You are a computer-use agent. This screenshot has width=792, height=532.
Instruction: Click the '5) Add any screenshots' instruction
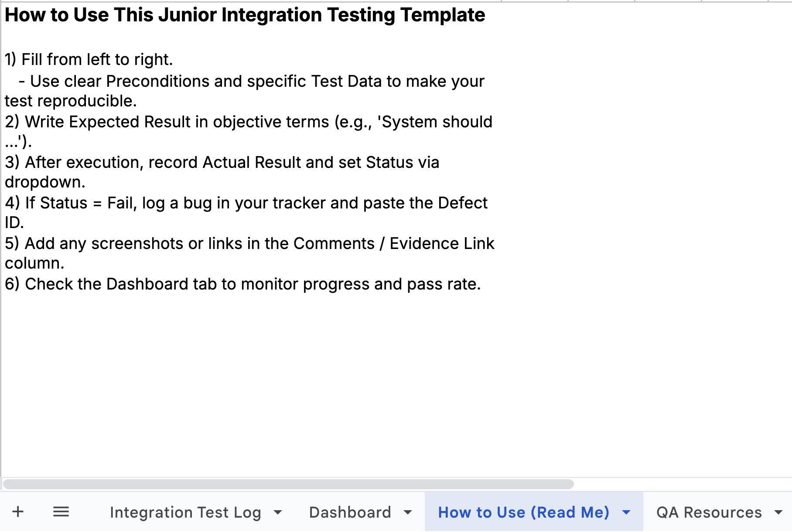[249, 244]
